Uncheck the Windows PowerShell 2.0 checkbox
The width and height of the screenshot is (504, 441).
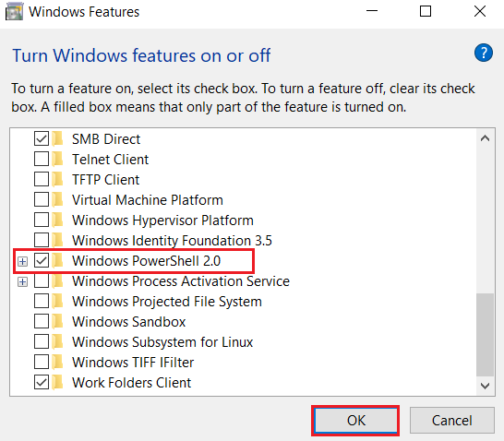coord(42,260)
